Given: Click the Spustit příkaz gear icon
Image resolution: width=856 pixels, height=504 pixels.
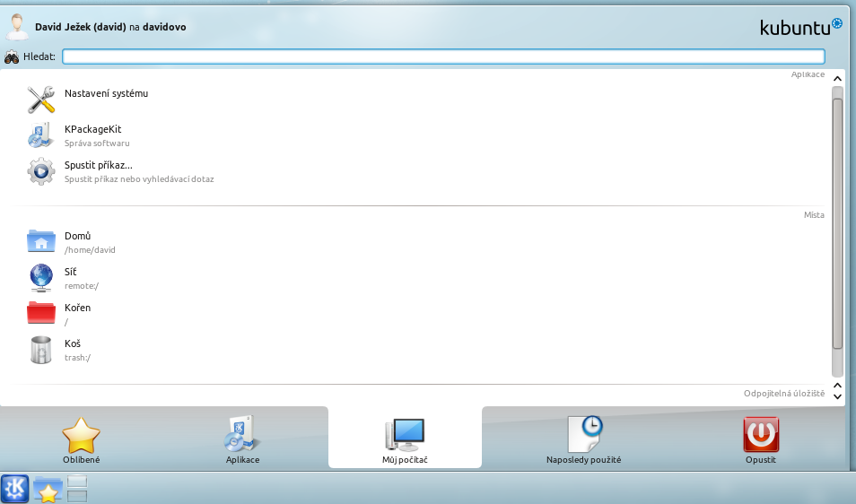Looking at the screenshot, I should click(41, 171).
